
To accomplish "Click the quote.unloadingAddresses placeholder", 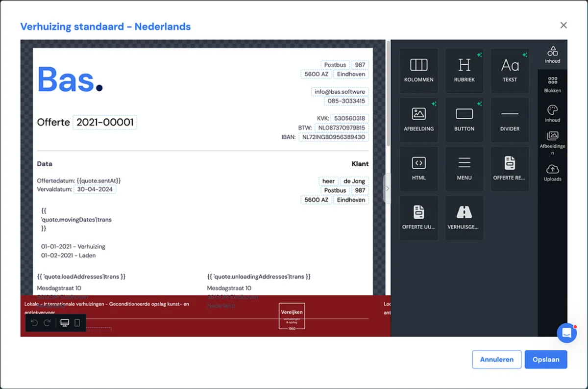I will pos(259,277).
